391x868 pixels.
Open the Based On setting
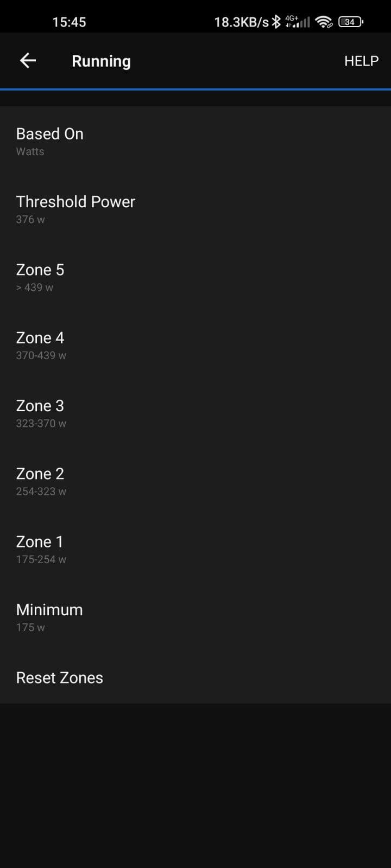[195, 141]
